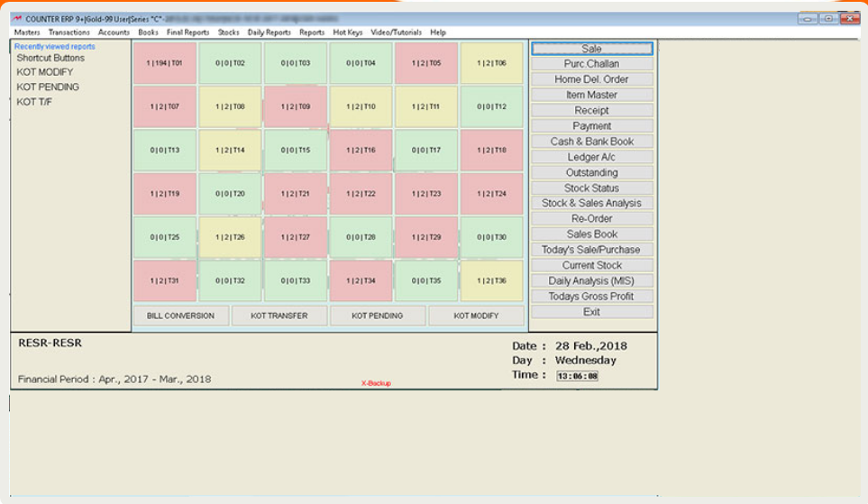This screenshot has height=504, width=868.
Task: Select table tile T24
Action: coord(491,194)
